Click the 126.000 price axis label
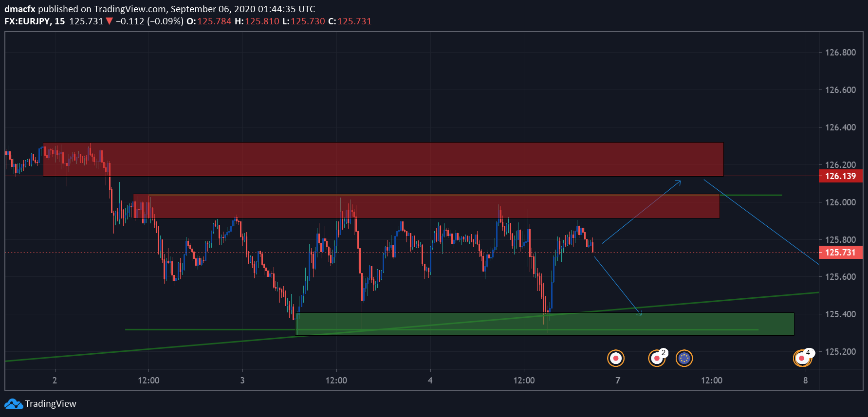868x417 pixels. pos(840,202)
